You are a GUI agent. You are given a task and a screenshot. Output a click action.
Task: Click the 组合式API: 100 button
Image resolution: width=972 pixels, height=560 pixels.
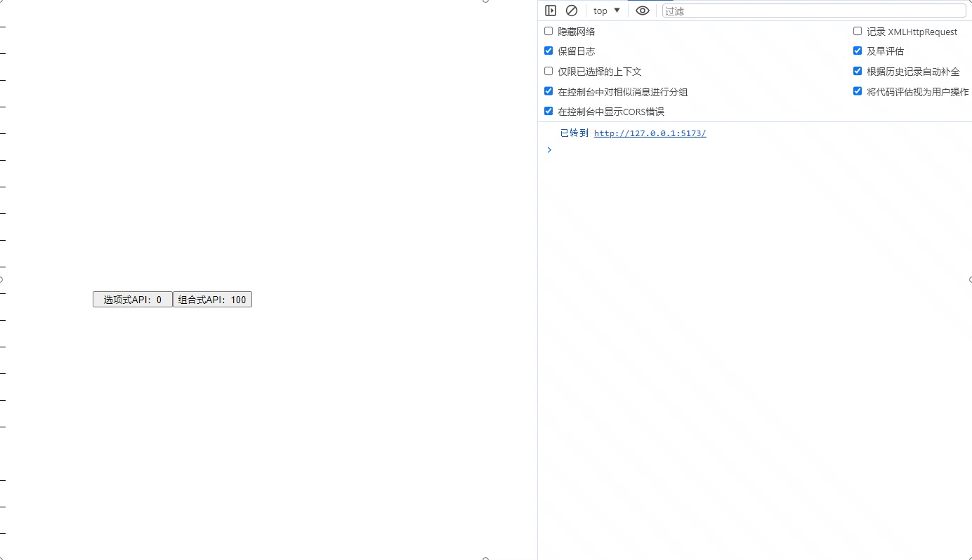(212, 300)
